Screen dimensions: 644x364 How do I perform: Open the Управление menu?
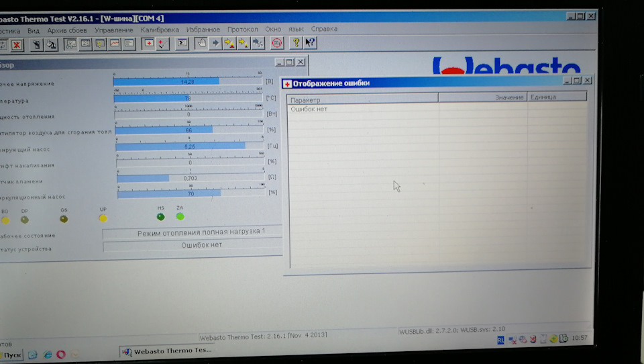[114, 30]
